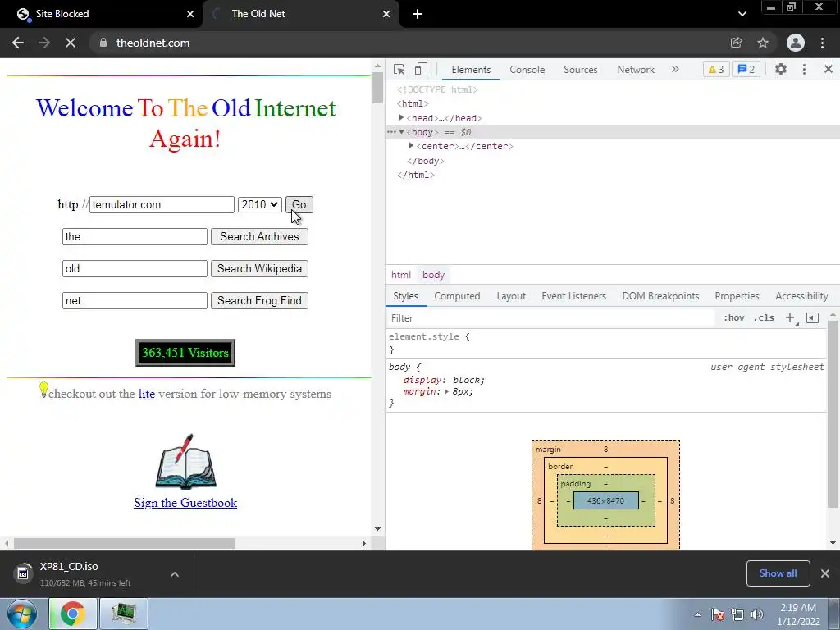Select the html breadcrumb
This screenshot has height=630, width=840.
click(x=400, y=275)
